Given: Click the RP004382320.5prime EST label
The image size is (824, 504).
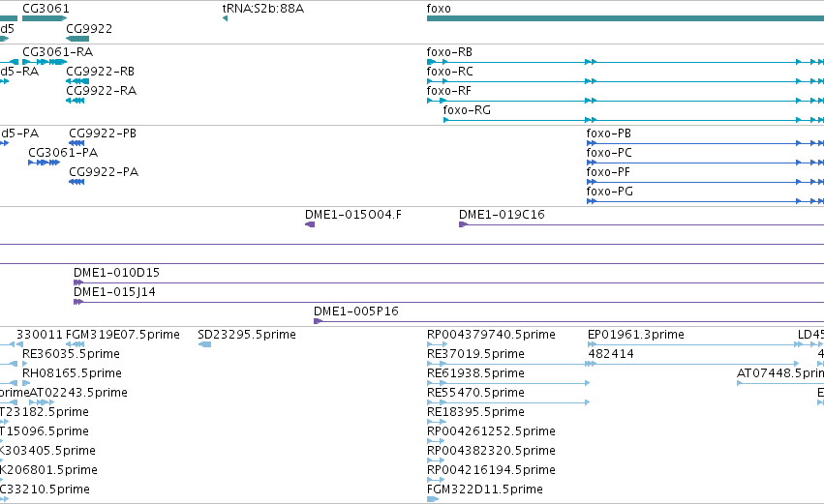Looking at the screenshot, I should (491, 452).
